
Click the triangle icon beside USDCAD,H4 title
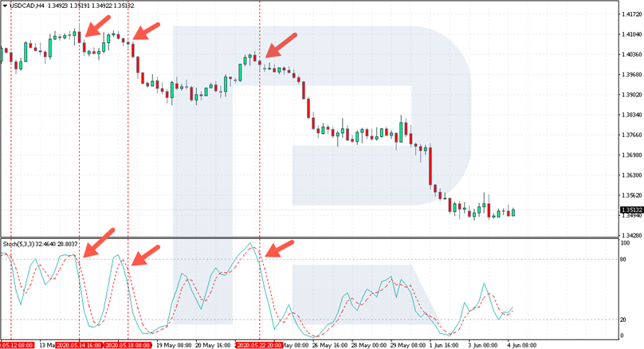(x=5, y=6)
